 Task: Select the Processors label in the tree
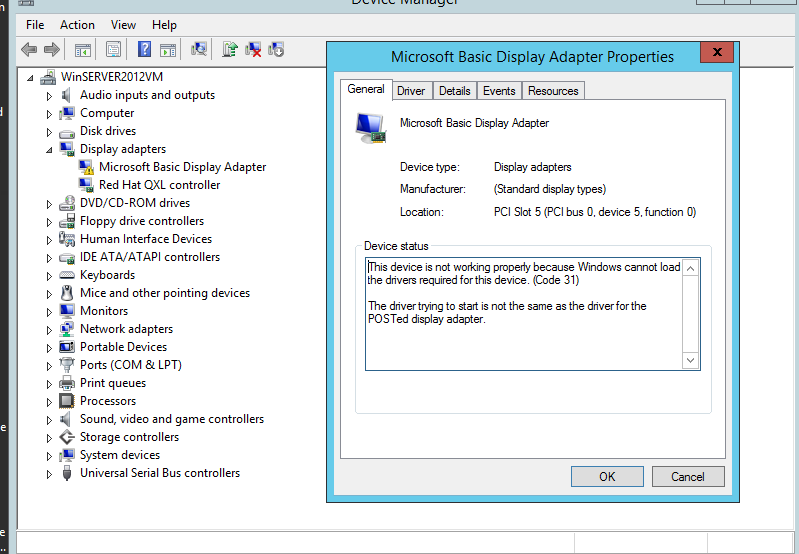click(108, 401)
